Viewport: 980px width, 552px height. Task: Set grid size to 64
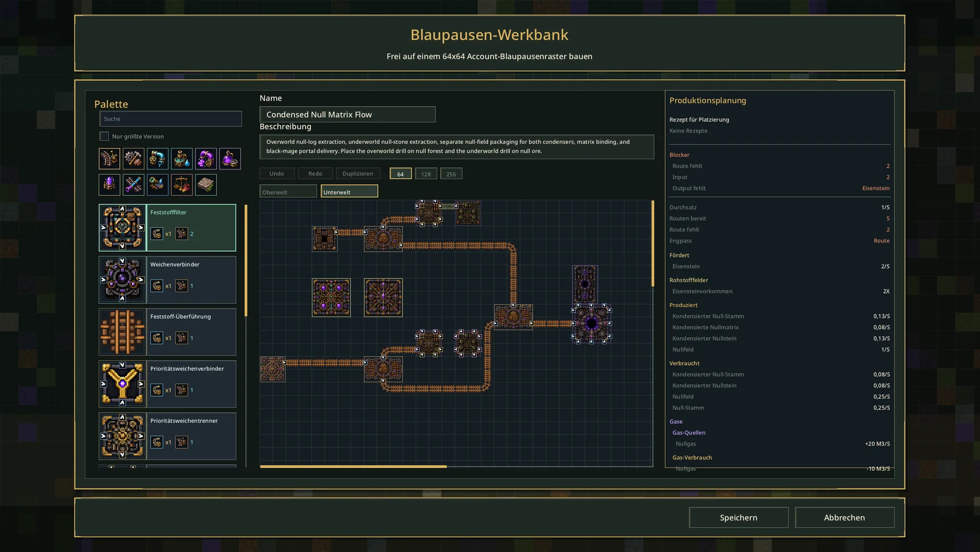pyautogui.click(x=401, y=174)
